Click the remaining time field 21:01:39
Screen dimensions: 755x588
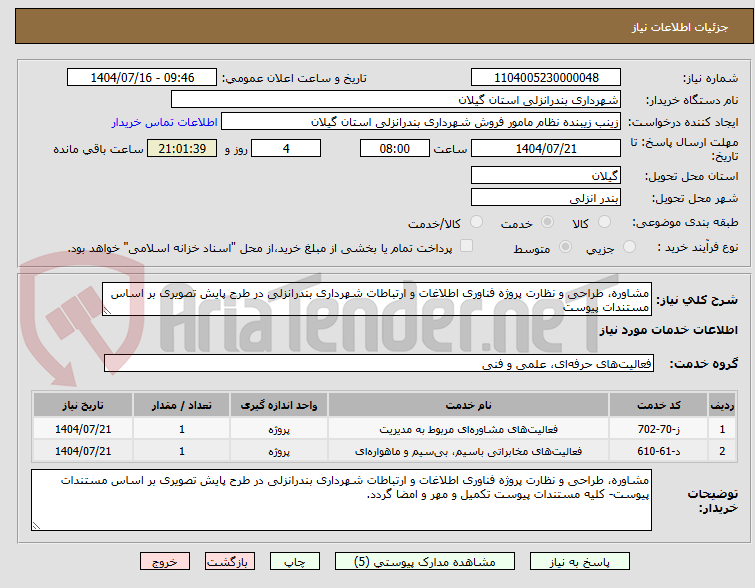pyautogui.click(x=182, y=148)
